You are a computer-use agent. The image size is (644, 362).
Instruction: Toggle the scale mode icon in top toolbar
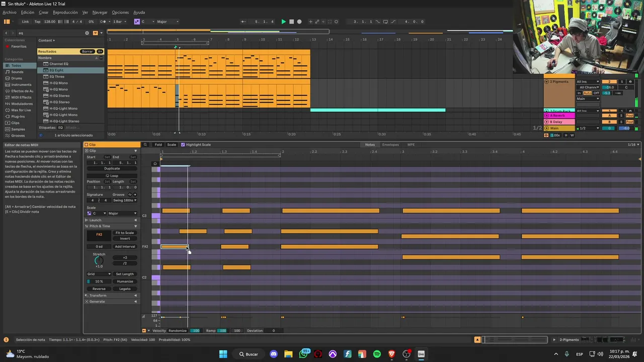137,22
